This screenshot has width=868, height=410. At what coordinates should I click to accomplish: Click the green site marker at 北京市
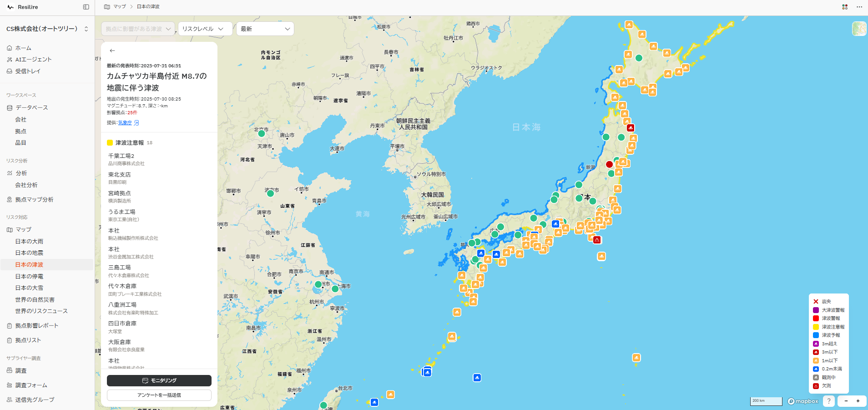[x=262, y=134]
